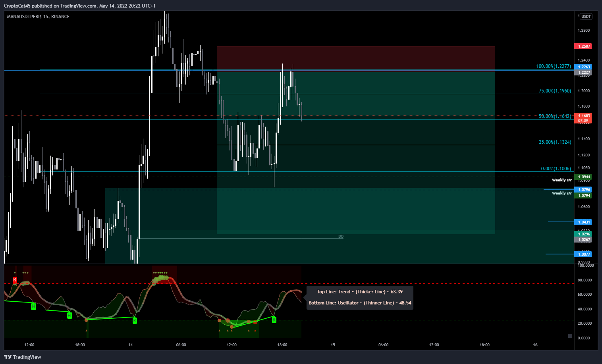Click the CryptoCat45 published on TradingView.com header
The width and height of the screenshot is (602, 364).
(79, 6)
